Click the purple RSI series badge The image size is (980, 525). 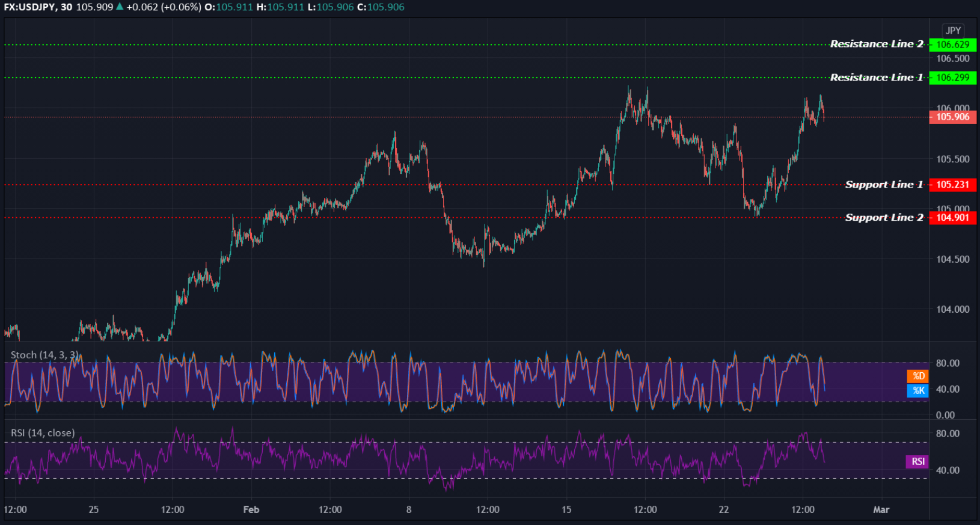(x=917, y=462)
